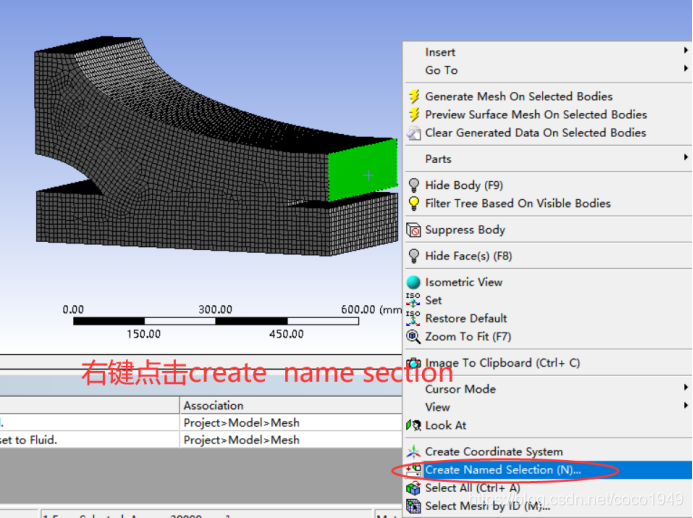The height and width of the screenshot is (518, 693).
Task: Click Create Named Selection (N)...
Action: 548,470
